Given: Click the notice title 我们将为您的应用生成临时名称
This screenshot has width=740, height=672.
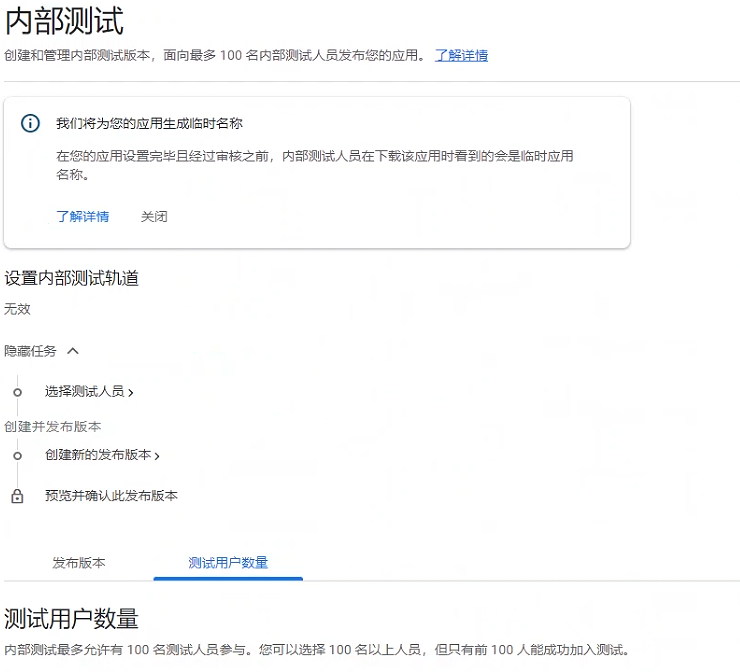Looking at the screenshot, I should pos(149,124).
